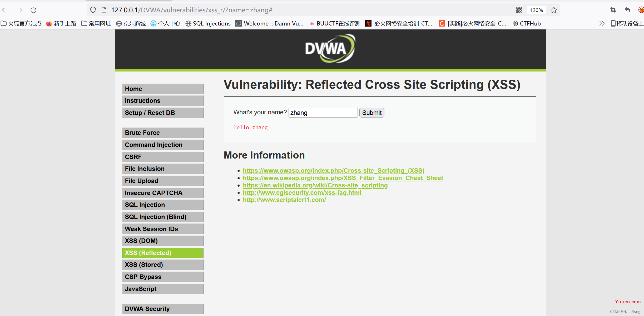644x316 pixels.
Task: Open Insecure CAPTCHA in the sidebar
Action: point(163,193)
